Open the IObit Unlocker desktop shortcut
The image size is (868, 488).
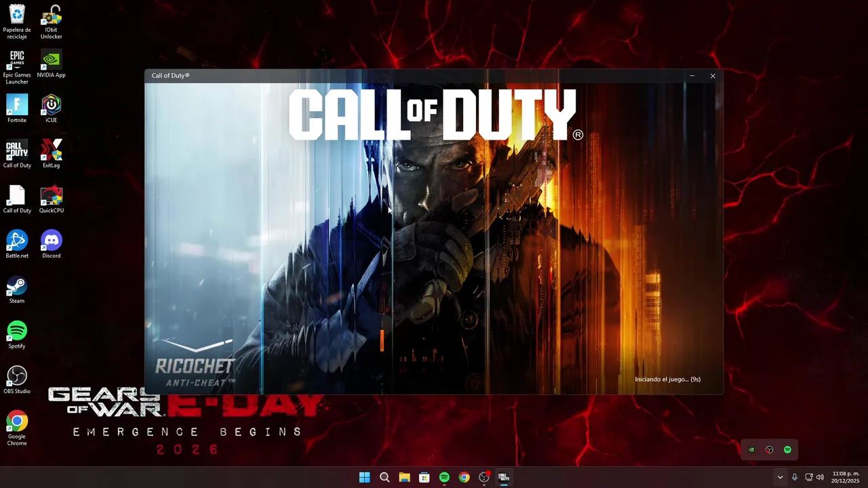pos(52,20)
